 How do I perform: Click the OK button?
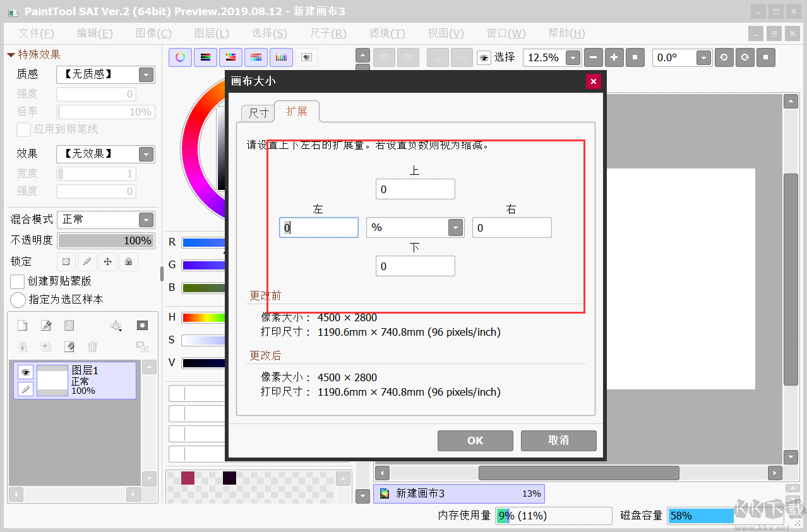475,440
